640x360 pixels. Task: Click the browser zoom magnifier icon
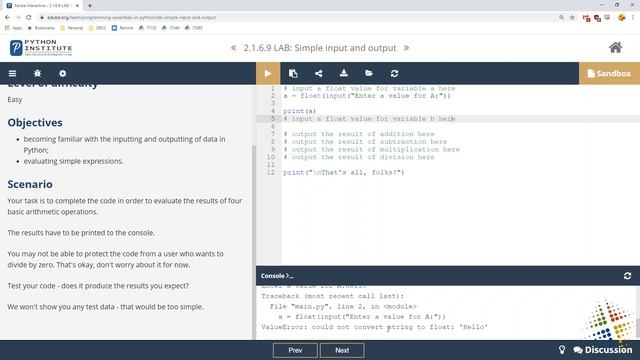click(x=562, y=18)
